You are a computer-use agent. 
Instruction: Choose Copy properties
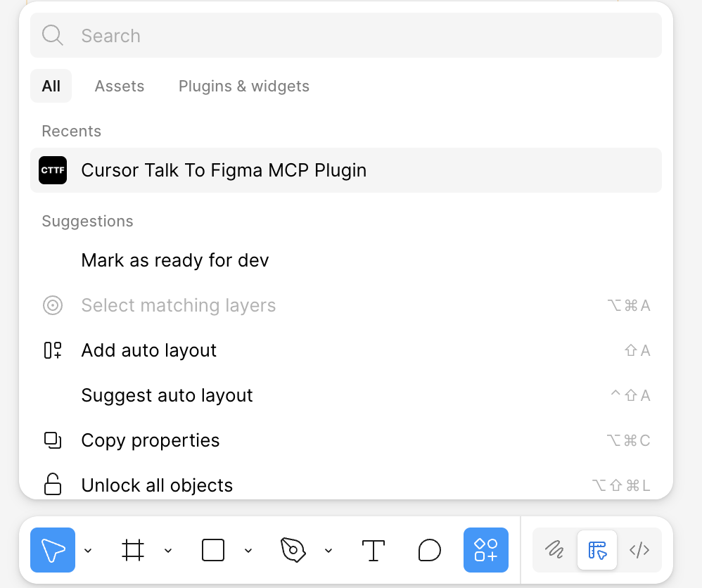pyautogui.click(x=346, y=440)
